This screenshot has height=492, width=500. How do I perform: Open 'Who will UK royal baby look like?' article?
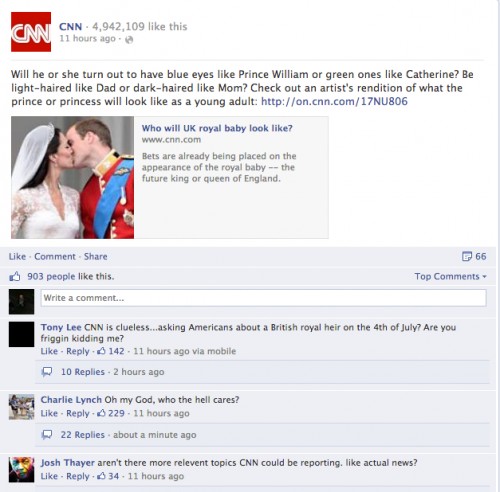click(x=217, y=128)
